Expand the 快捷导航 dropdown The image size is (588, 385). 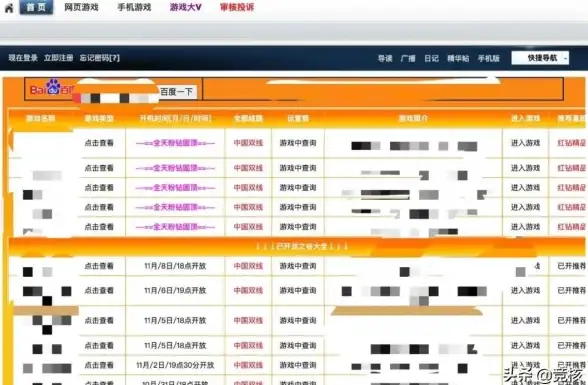point(540,58)
